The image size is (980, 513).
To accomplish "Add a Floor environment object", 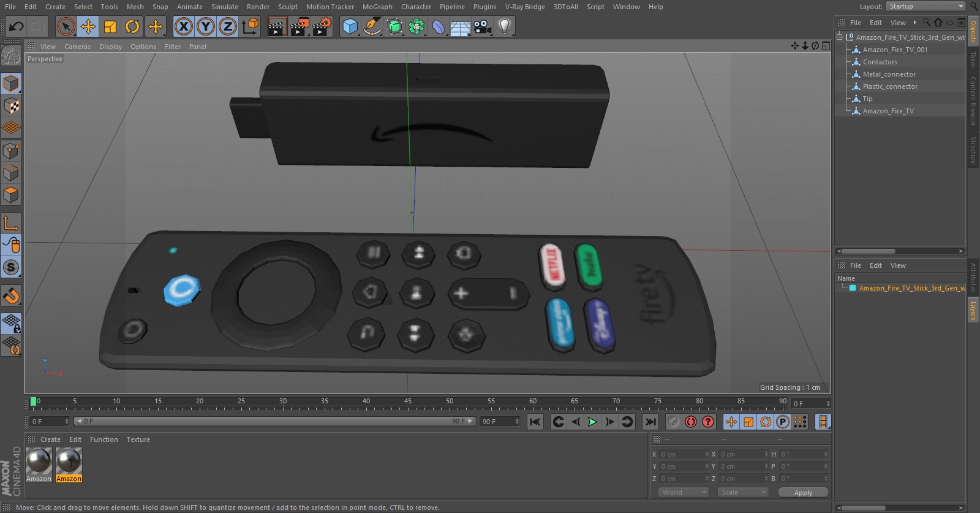I will [x=461, y=26].
